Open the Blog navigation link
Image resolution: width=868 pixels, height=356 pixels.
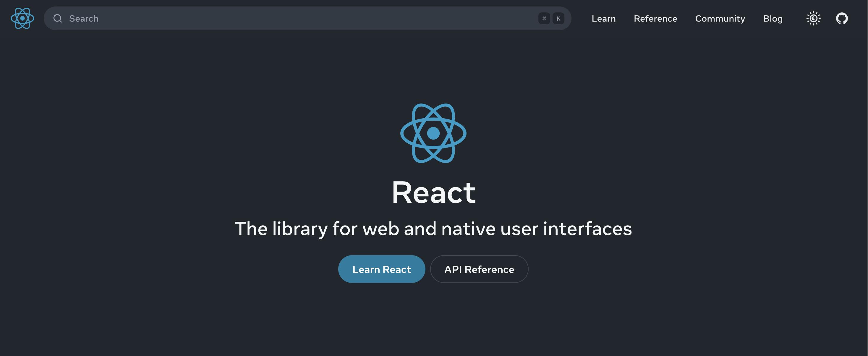tap(773, 19)
